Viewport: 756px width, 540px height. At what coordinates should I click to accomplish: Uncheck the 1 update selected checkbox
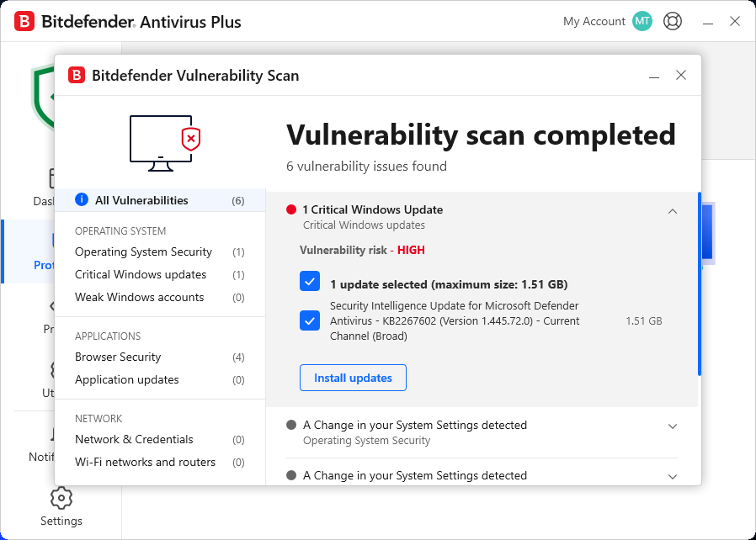click(x=310, y=280)
